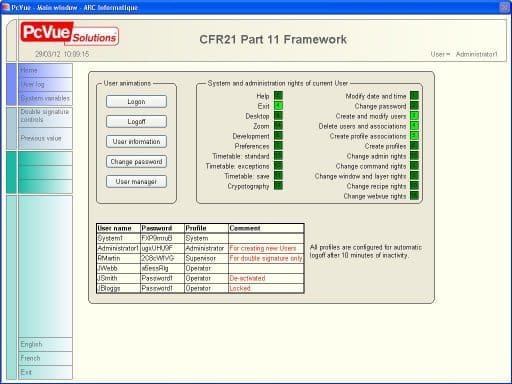Viewport: 512px width, 384px height.
Task: Open User information
Action: [x=136, y=142]
